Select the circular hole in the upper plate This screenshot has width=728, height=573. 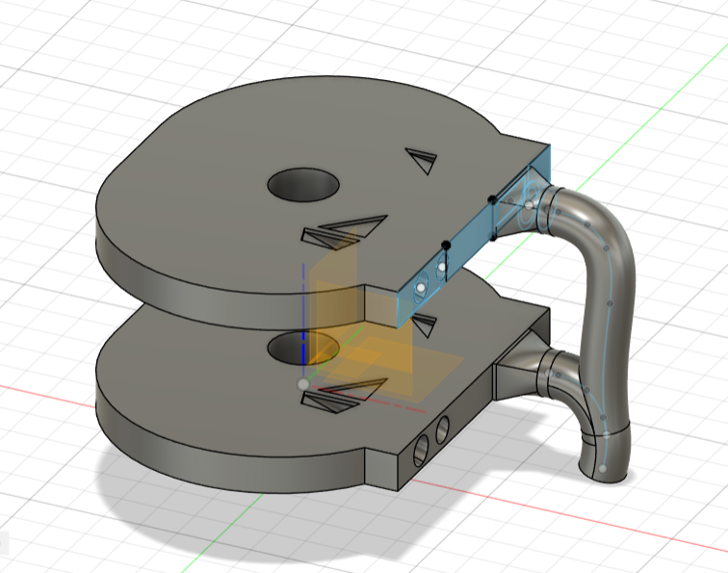[x=303, y=185]
